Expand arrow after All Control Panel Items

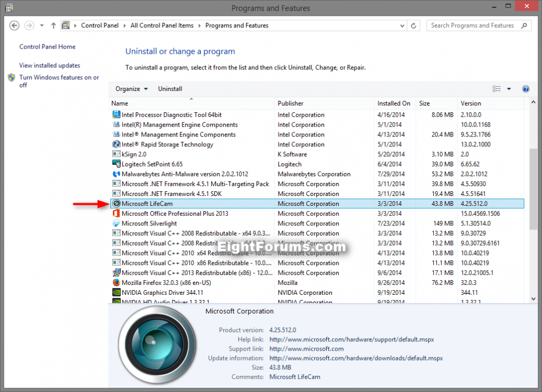coord(200,26)
